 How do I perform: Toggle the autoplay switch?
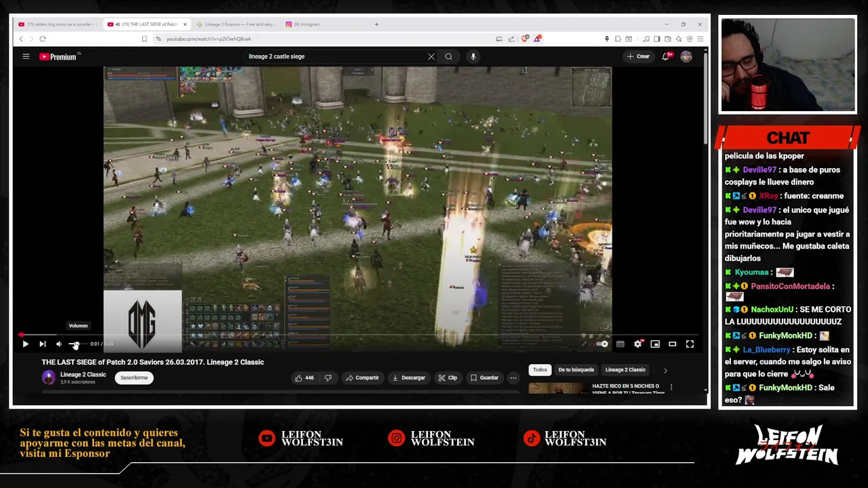click(602, 344)
